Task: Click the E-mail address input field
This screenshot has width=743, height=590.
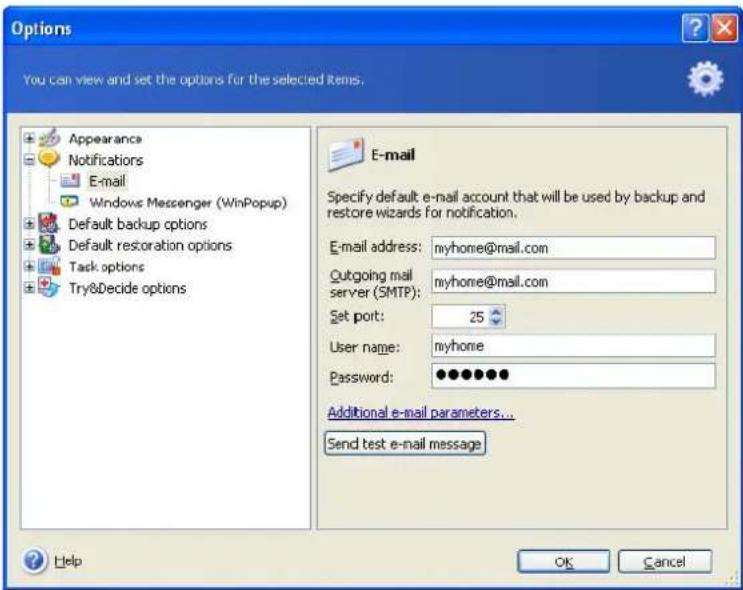Action: click(573, 248)
